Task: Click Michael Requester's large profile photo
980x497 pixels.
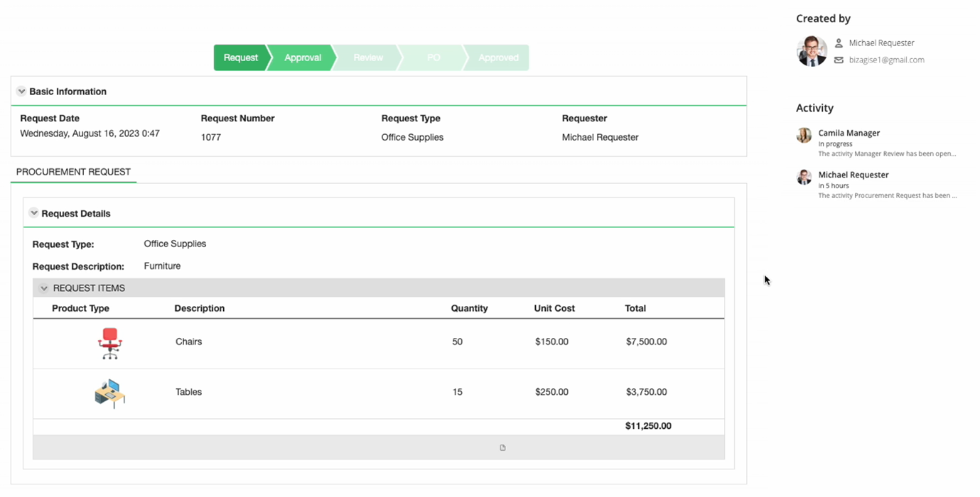Action: 812,51
